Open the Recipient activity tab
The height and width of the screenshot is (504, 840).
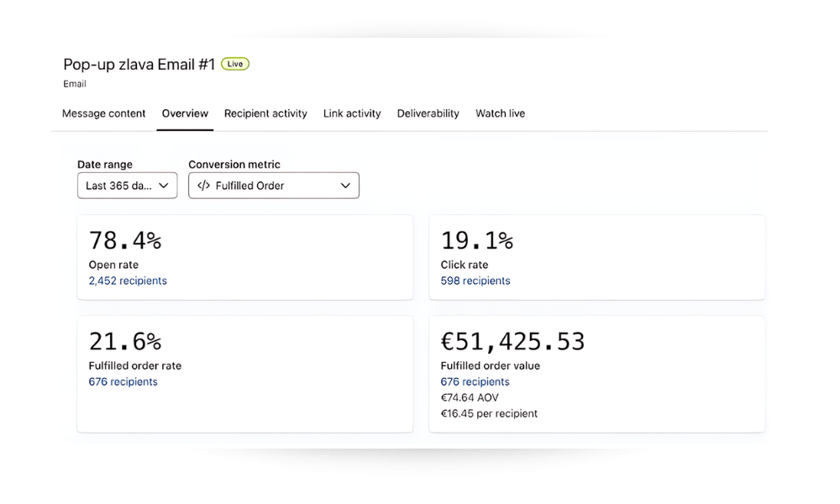(x=265, y=113)
